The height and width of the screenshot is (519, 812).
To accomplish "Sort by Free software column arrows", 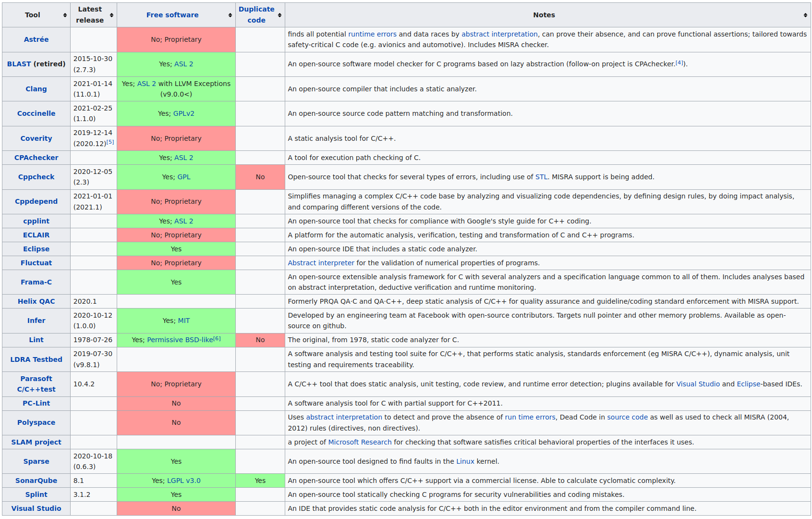I will click(230, 15).
